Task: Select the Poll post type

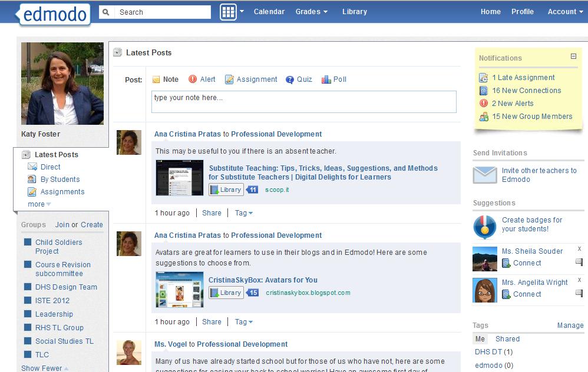Action: click(333, 79)
